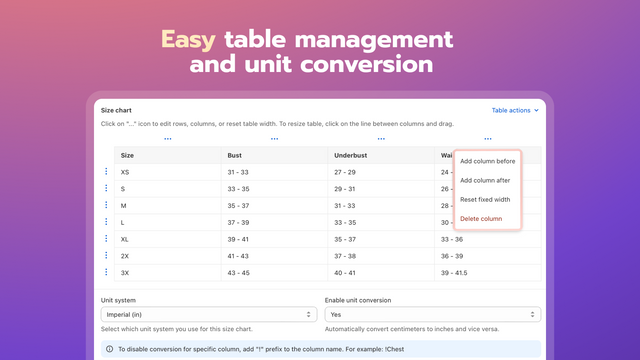
Task: Edit the Underbust cell 31 - 33
Action: tap(381, 206)
